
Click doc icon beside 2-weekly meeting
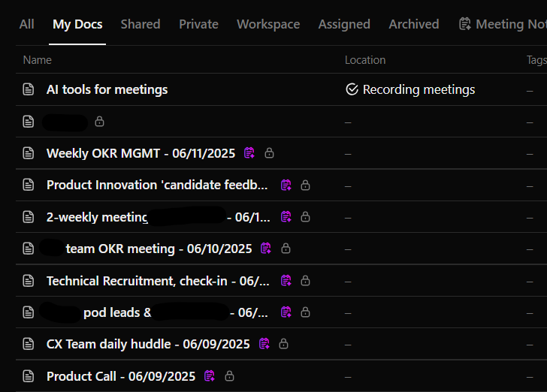(29, 217)
